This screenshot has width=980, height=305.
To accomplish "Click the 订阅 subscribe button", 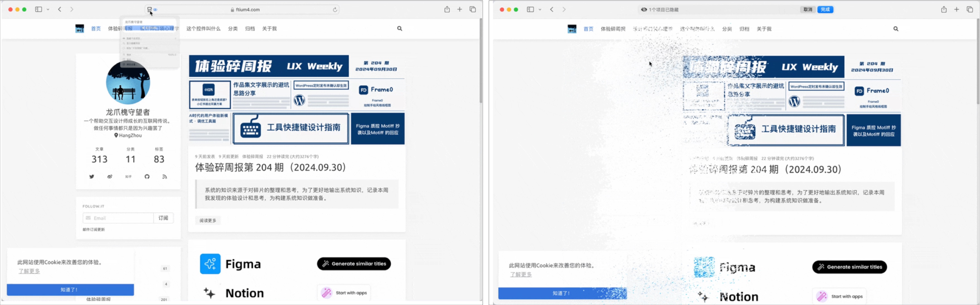I will pyautogui.click(x=164, y=218).
